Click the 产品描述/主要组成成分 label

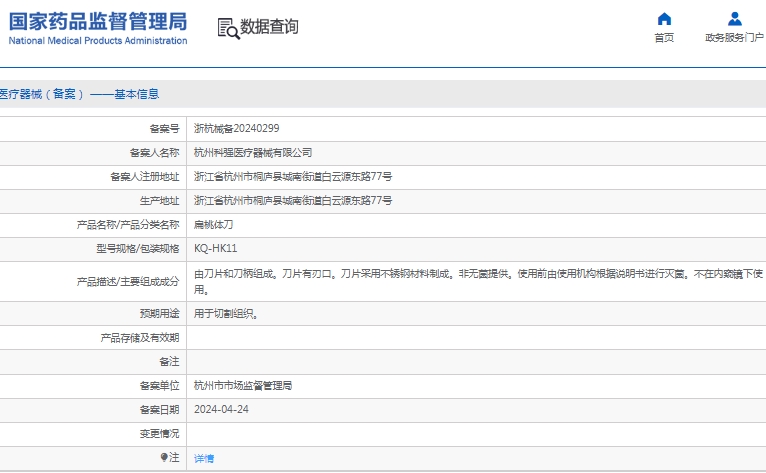pos(128,282)
